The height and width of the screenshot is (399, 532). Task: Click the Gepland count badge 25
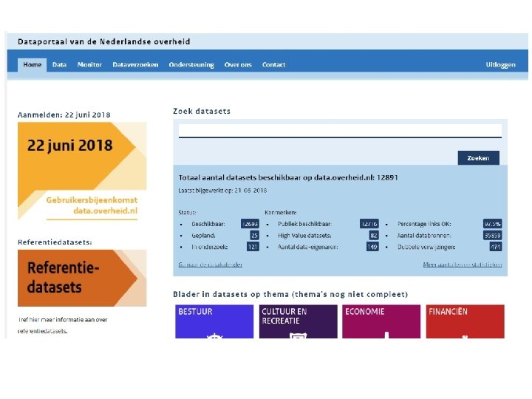[x=254, y=236]
